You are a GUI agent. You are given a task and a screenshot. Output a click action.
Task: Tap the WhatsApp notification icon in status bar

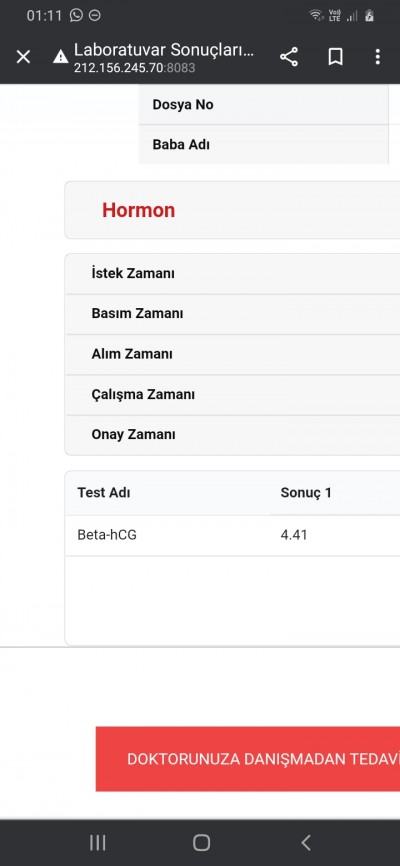coord(76,15)
